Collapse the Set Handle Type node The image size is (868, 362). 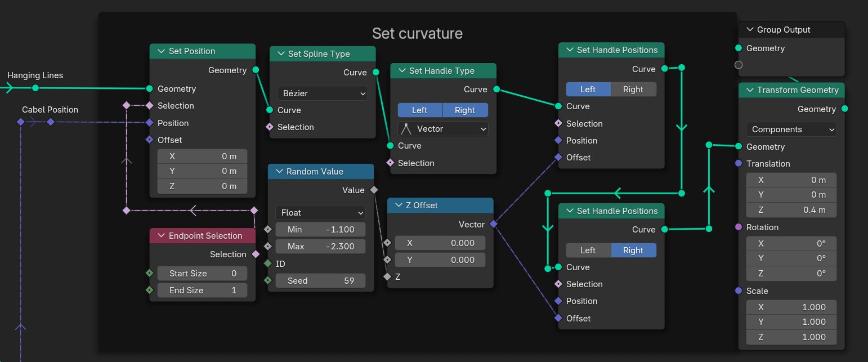401,71
